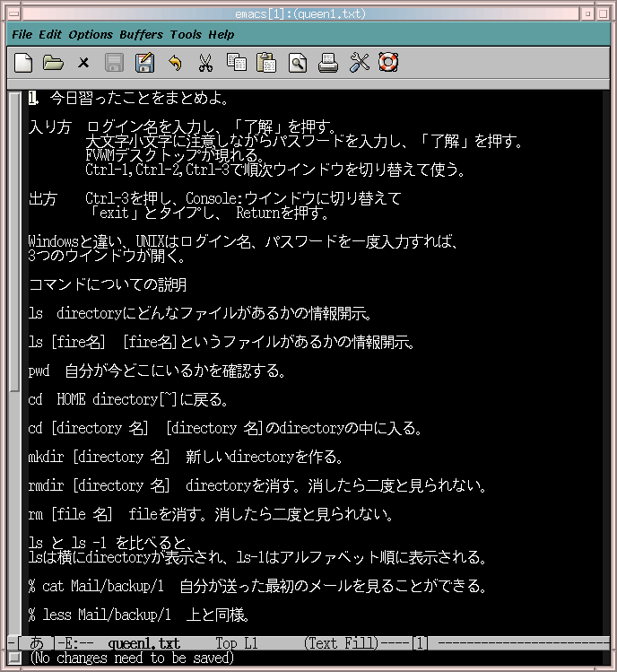Click the minibuffer message 'No changes need to be saved'
The image size is (617, 672).
[132, 658]
